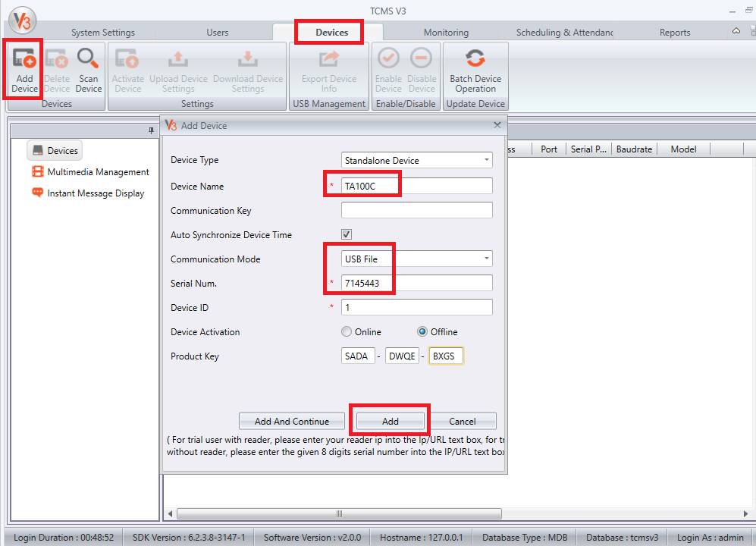Click the Enable Device checkmark icon
The height and width of the screenshot is (546, 756).
coord(388,58)
